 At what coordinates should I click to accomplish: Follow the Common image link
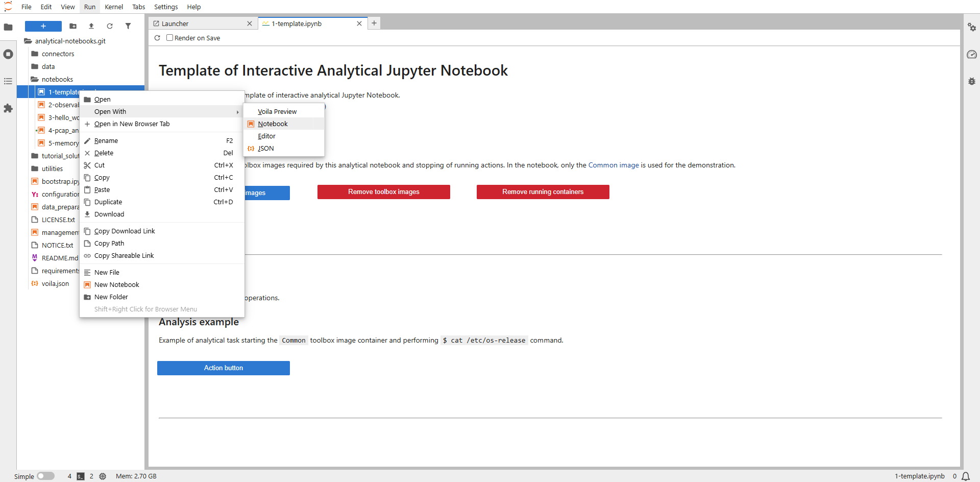(613, 165)
